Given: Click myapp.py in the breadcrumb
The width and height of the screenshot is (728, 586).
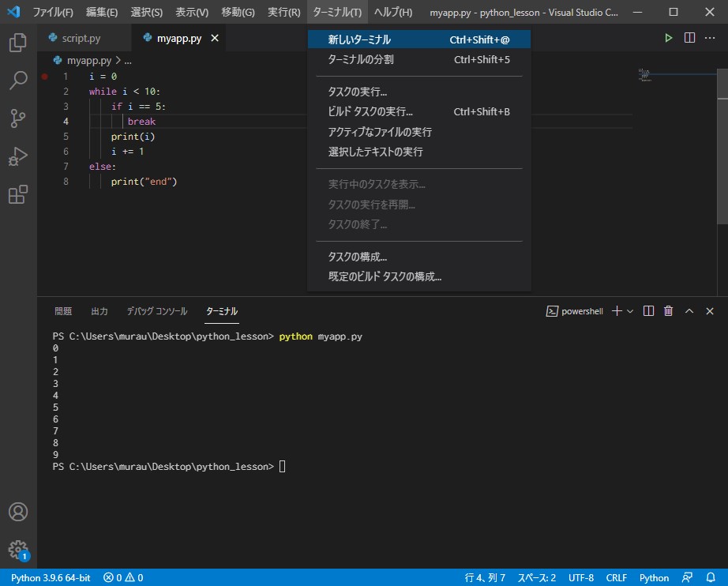Looking at the screenshot, I should [88, 60].
